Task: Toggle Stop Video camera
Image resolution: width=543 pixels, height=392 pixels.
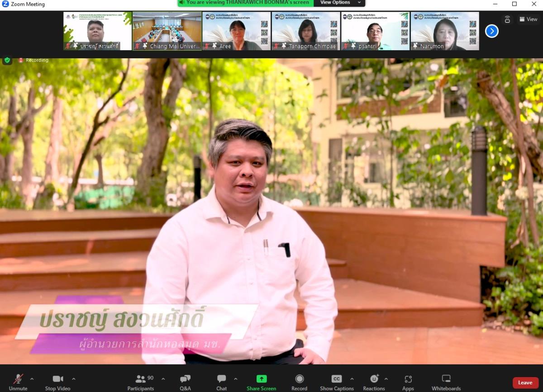Action: [x=57, y=382]
